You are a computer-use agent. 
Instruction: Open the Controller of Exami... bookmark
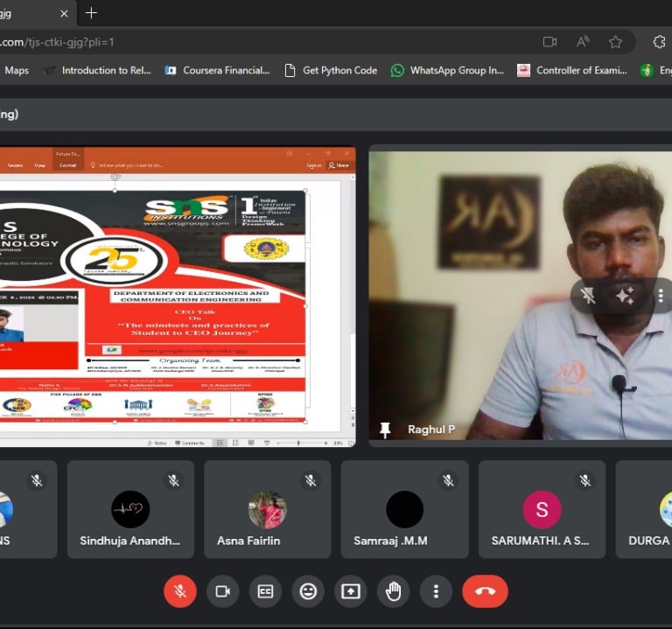tap(572, 70)
